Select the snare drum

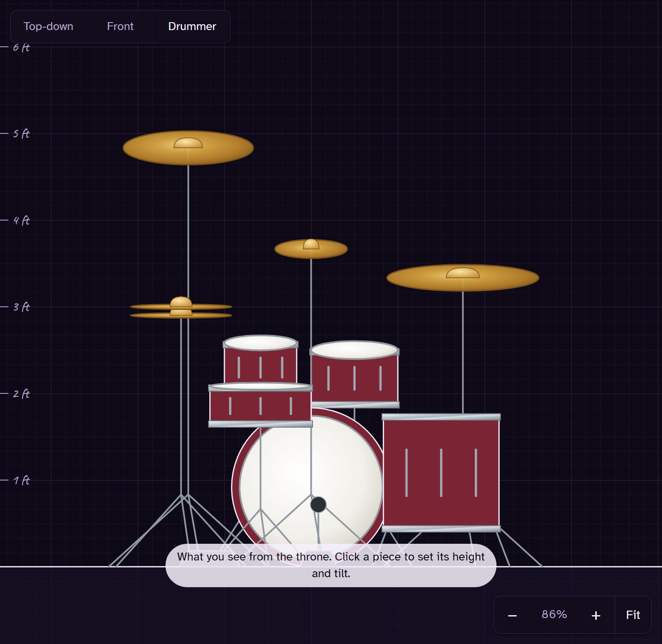(260, 404)
